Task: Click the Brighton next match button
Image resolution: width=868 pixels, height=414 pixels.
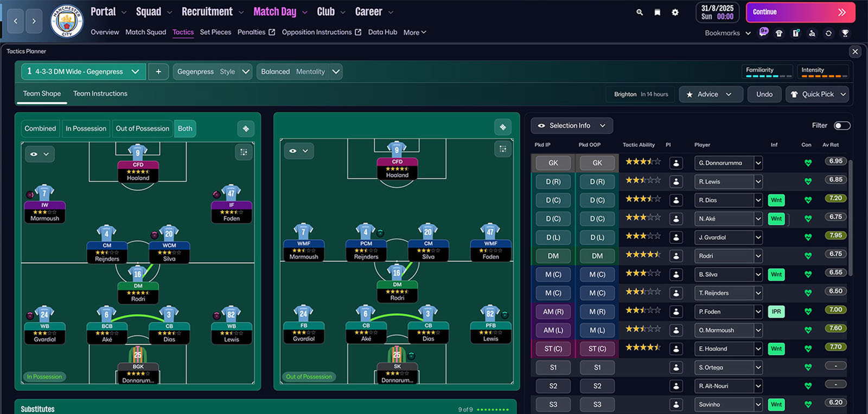Action: pyautogui.click(x=641, y=94)
